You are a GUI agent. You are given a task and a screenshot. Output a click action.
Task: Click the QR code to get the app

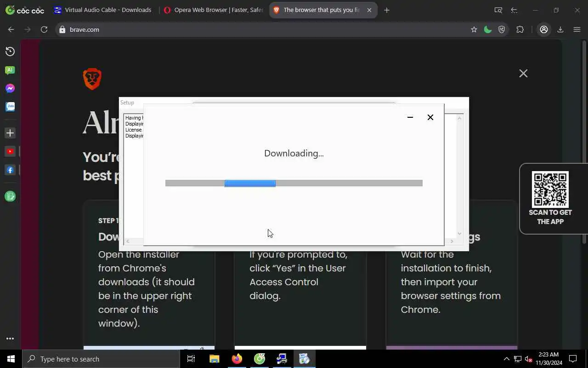(x=550, y=190)
